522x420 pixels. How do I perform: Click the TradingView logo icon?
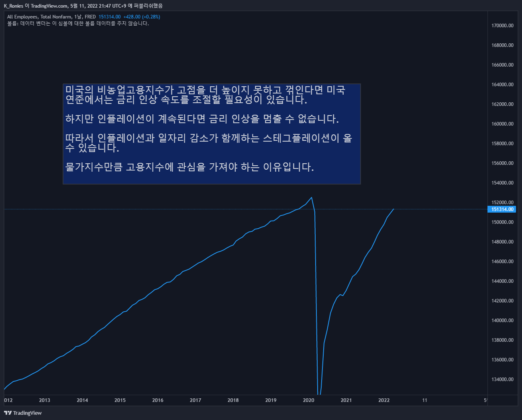coord(8,413)
